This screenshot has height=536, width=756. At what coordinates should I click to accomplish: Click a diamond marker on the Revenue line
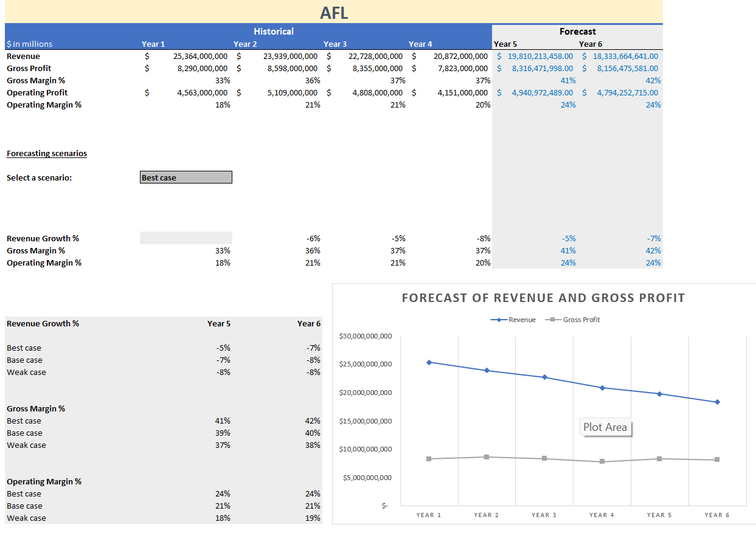pos(429,362)
